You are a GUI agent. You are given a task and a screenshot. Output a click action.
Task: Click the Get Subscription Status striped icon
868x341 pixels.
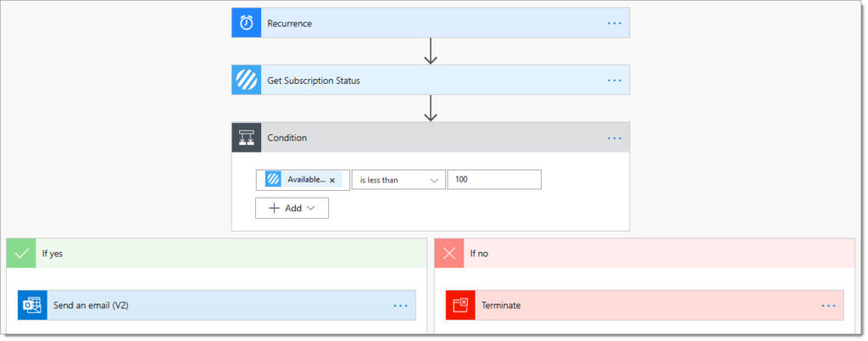pyautogui.click(x=247, y=81)
